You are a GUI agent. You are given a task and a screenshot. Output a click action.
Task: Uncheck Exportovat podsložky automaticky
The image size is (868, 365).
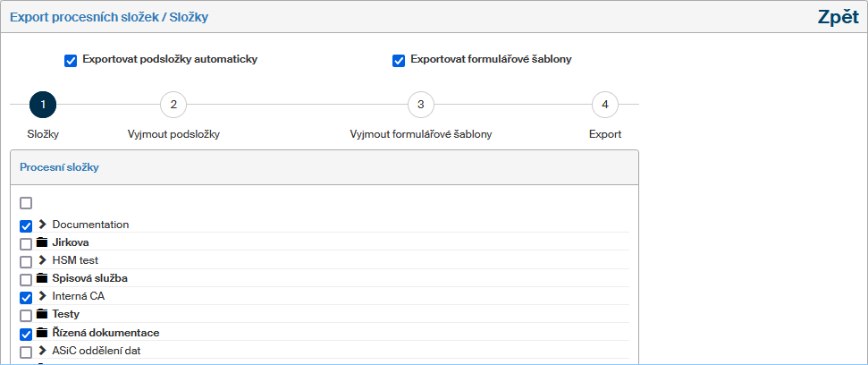point(71,61)
